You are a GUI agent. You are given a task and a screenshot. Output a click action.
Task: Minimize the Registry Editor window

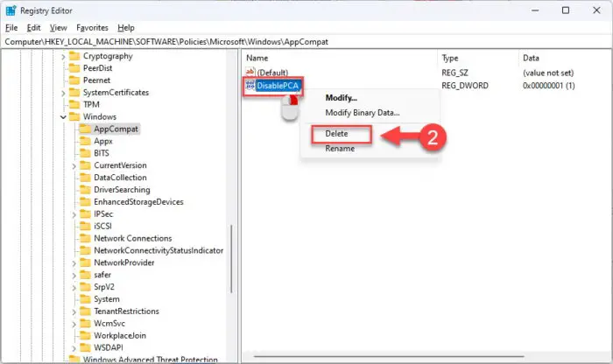(535, 10)
